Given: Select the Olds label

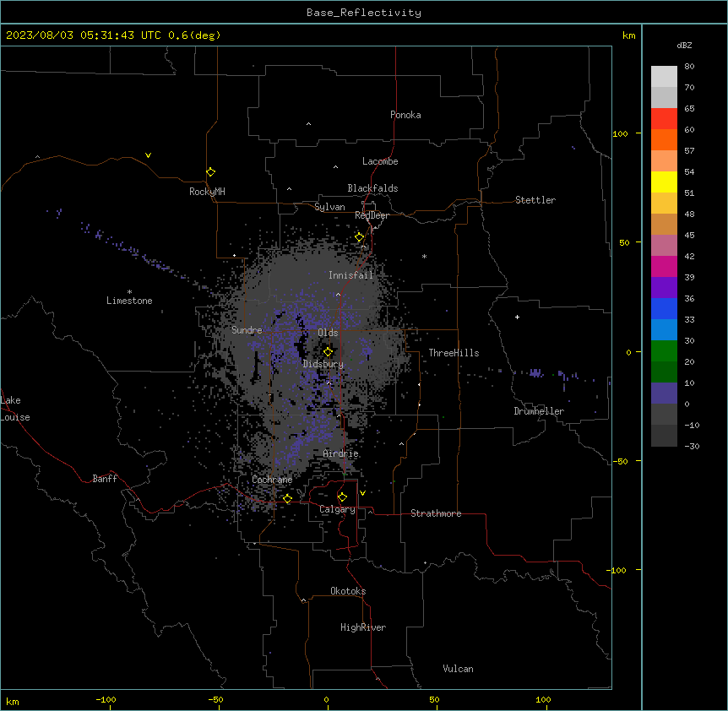Looking at the screenshot, I should click(328, 333).
